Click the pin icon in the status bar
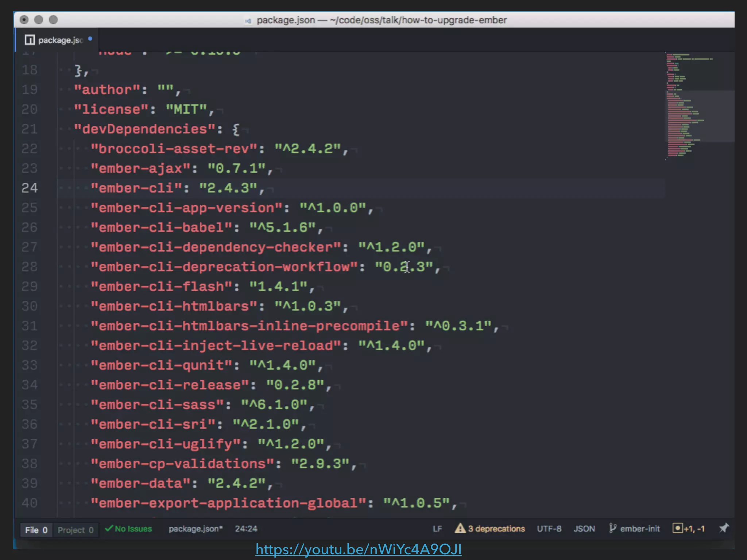This screenshot has height=560, width=747. tap(724, 528)
